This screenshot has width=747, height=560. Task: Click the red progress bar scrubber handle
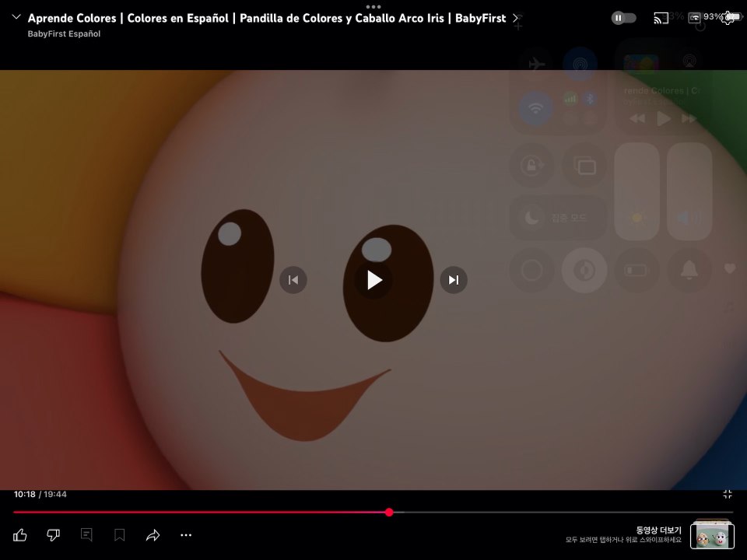pyautogui.click(x=389, y=513)
